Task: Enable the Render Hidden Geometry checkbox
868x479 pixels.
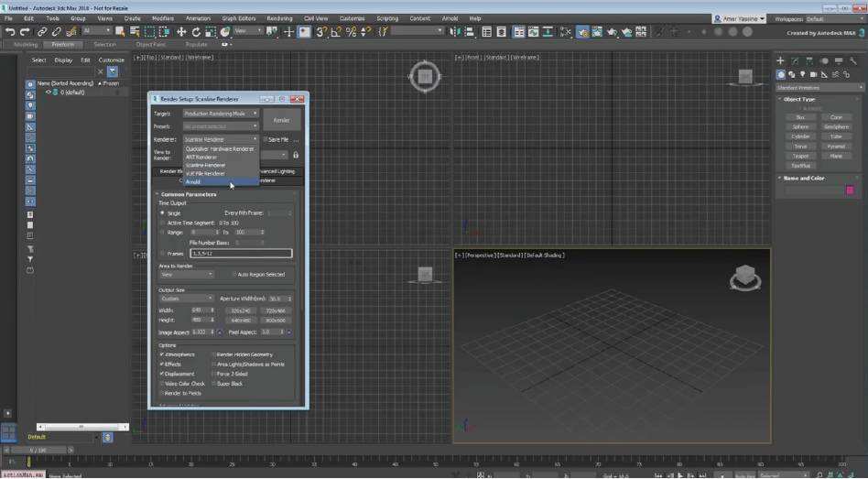Action: [x=214, y=354]
